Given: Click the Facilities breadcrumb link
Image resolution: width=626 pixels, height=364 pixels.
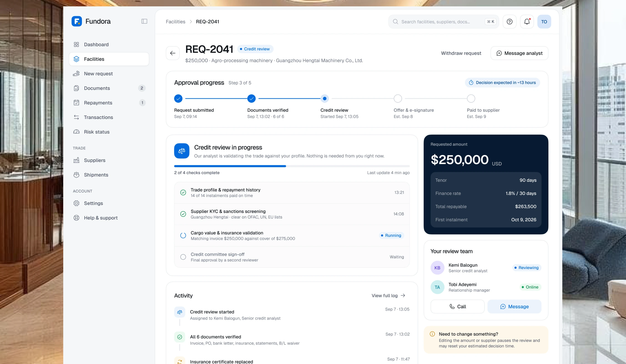Looking at the screenshot, I should (175, 22).
